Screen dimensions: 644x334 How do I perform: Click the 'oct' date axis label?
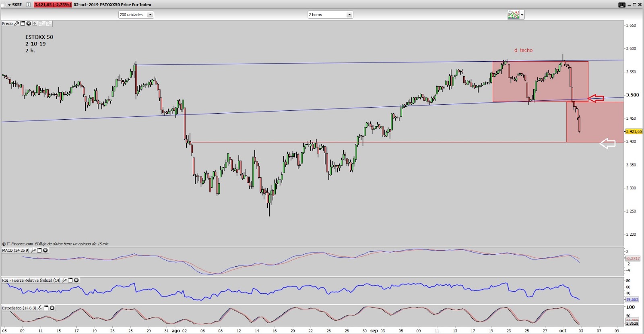tap(563, 331)
